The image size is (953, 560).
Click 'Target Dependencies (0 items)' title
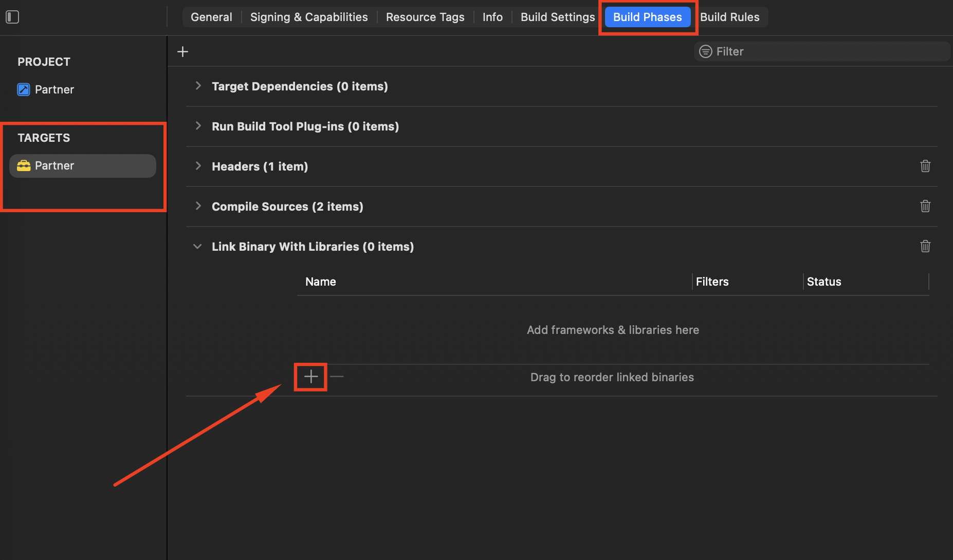pos(300,86)
